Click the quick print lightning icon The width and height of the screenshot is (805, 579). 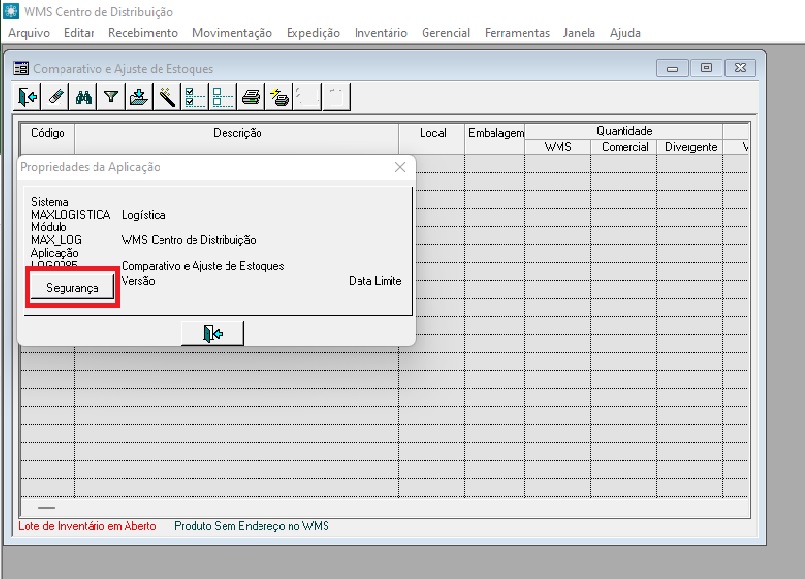point(279,97)
